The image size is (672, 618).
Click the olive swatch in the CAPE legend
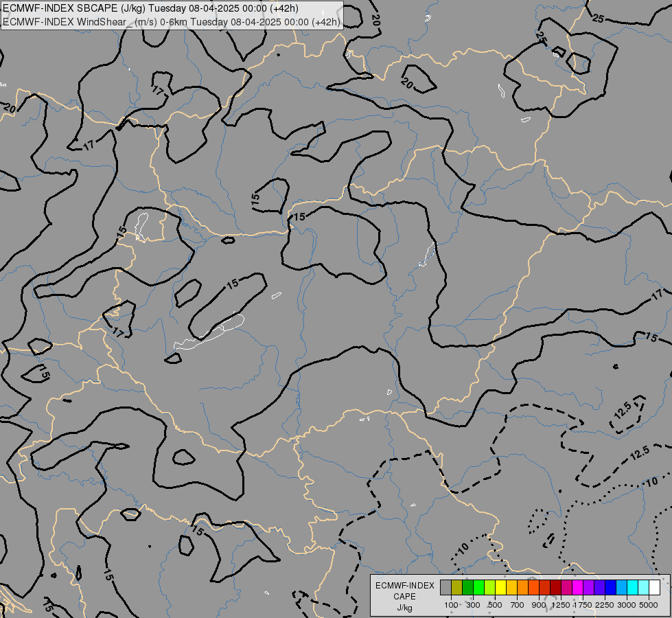457,587
